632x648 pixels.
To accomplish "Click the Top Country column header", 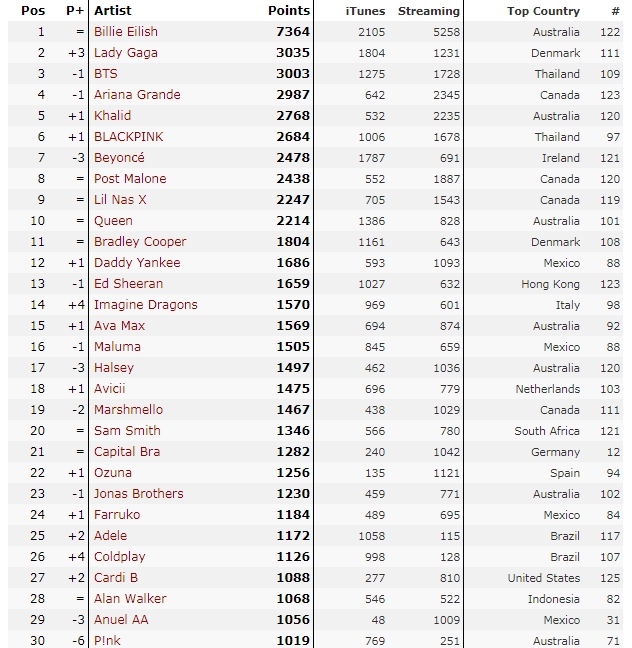I will pos(543,11).
